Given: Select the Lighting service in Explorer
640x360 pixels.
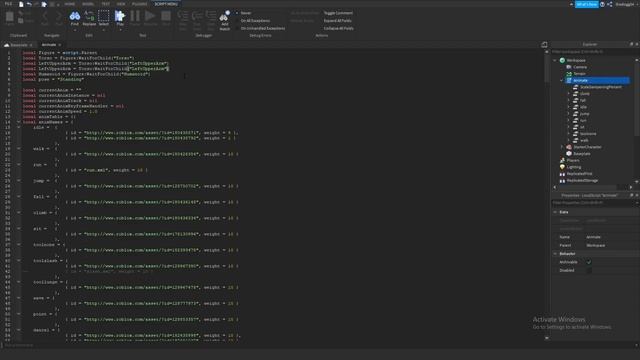Looking at the screenshot, I should click(x=573, y=167).
